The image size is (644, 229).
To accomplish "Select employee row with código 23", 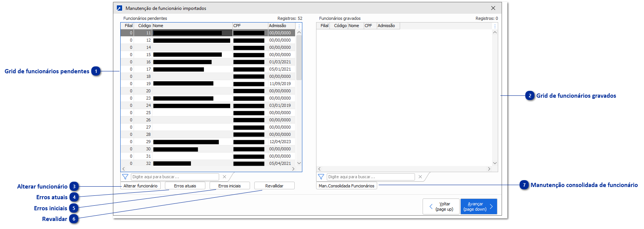I will pos(208,98).
